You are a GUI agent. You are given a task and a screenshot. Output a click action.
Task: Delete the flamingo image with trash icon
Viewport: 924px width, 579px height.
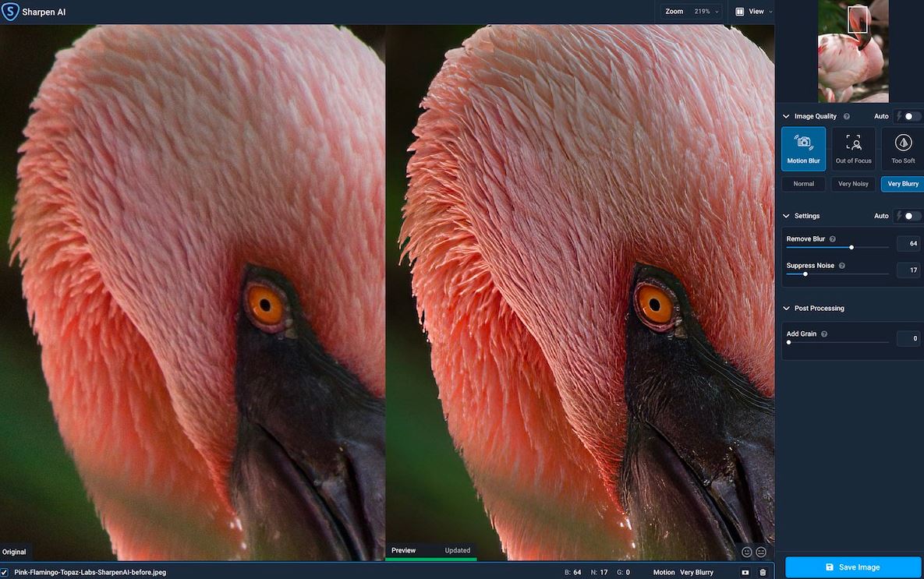[x=763, y=572]
